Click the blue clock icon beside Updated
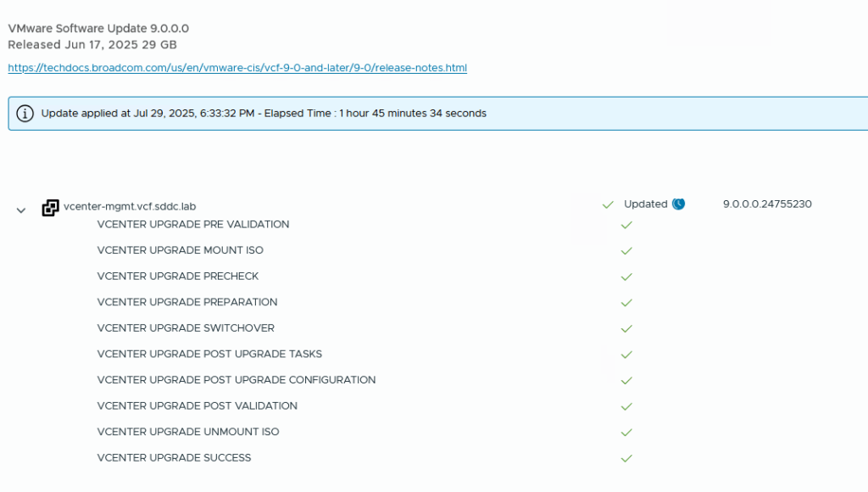This screenshot has width=868, height=492. click(678, 204)
